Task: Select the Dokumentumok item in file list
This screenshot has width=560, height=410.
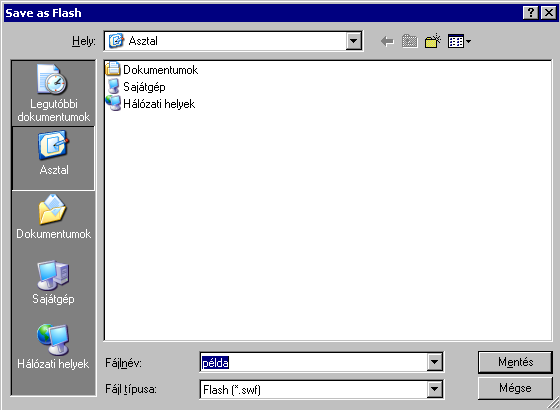Action: [x=152, y=70]
